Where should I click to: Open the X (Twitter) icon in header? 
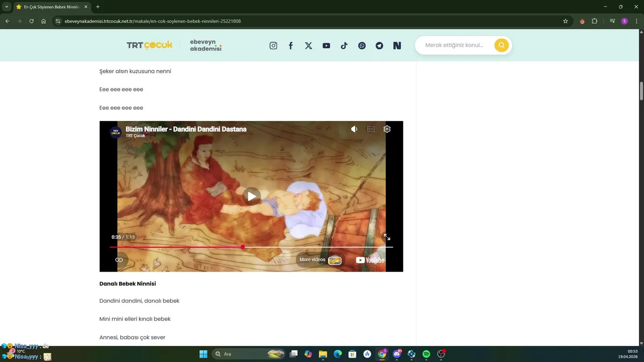click(x=308, y=46)
